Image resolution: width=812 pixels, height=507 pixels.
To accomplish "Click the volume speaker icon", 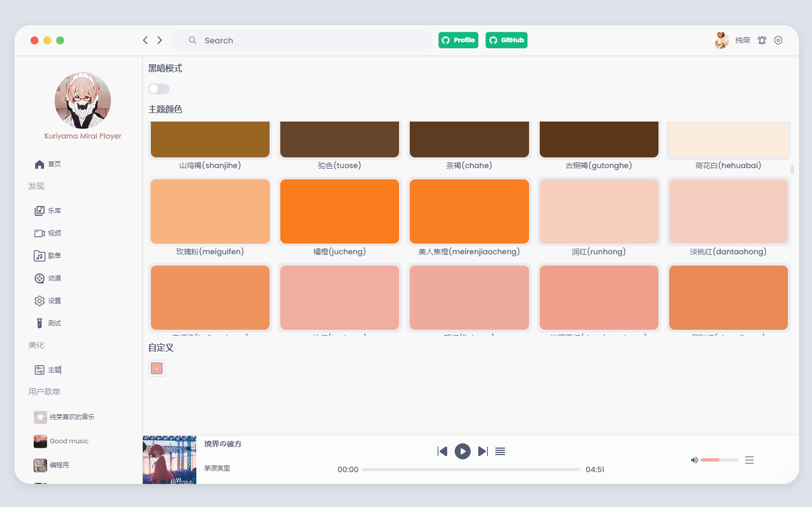I will pos(694,460).
